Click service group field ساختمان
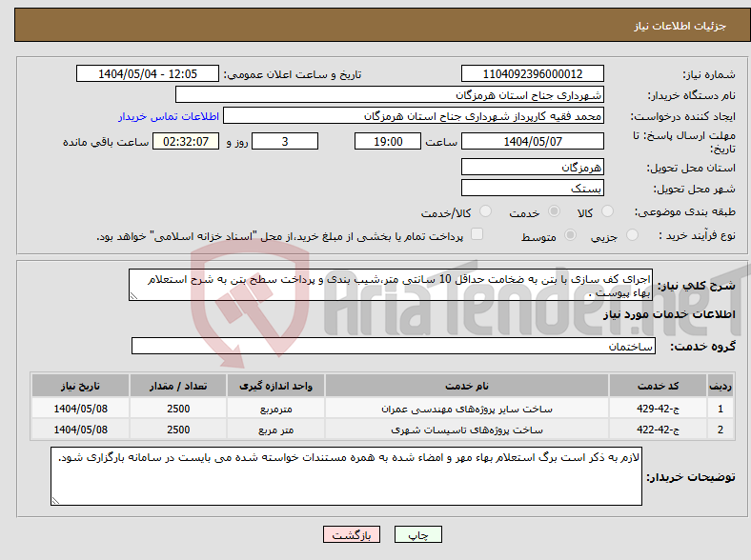The image size is (751, 560). click(x=394, y=346)
